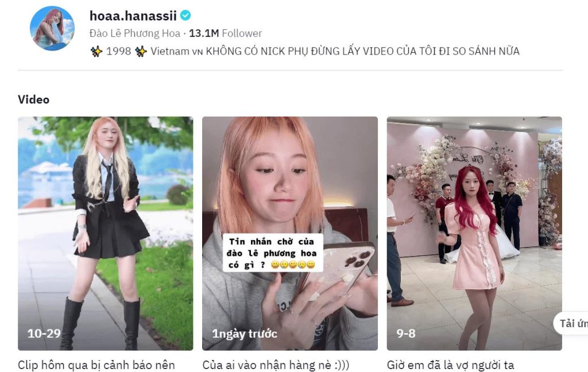Click the profile bio text with 1998 Vietnam
This screenshot has width=588, height=372.
coord(304,51)
